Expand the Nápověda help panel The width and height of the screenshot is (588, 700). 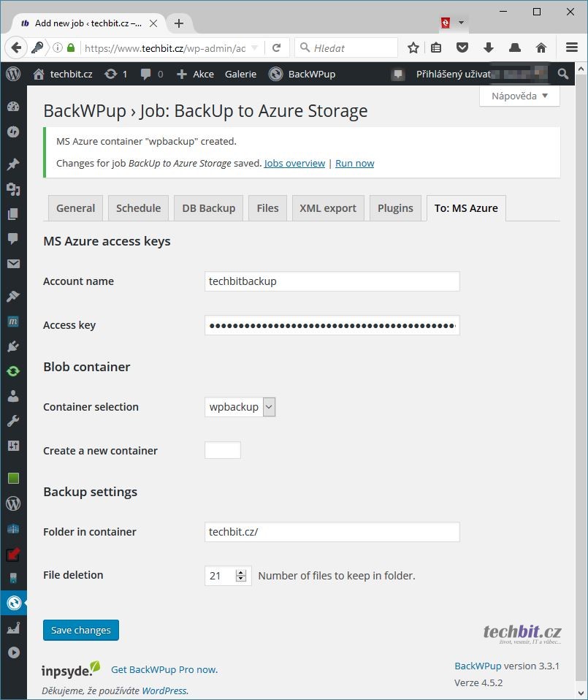click(x=519, y=96)
